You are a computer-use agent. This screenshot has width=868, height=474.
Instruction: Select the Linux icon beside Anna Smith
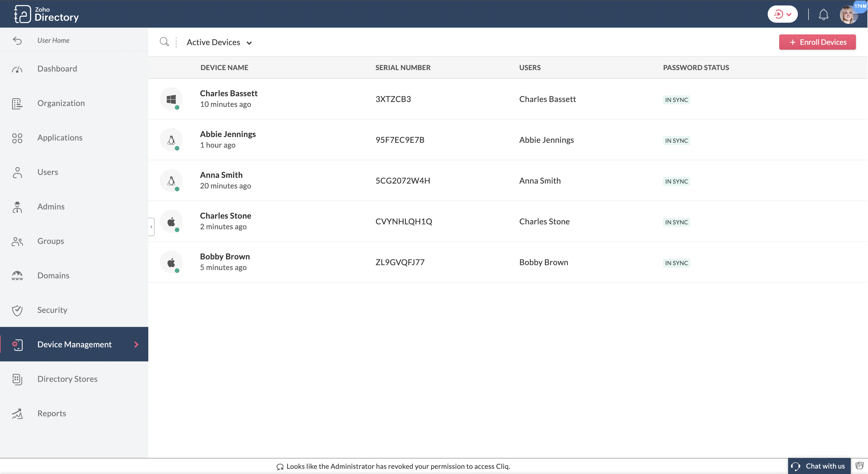[x=171, y=180]
